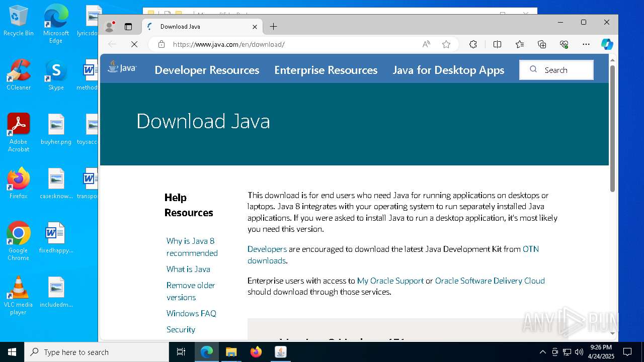Open the Edge profile icon

(x=109, y=27)
